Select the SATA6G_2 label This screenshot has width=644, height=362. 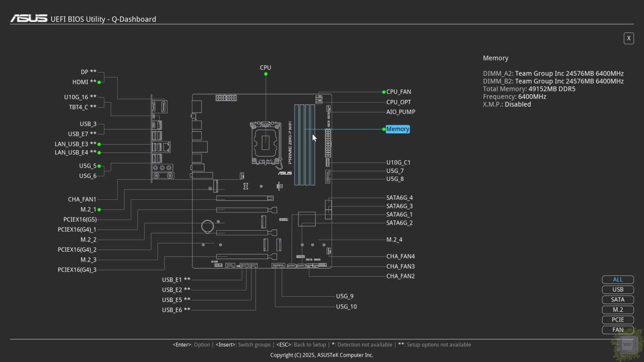point(399,223)
